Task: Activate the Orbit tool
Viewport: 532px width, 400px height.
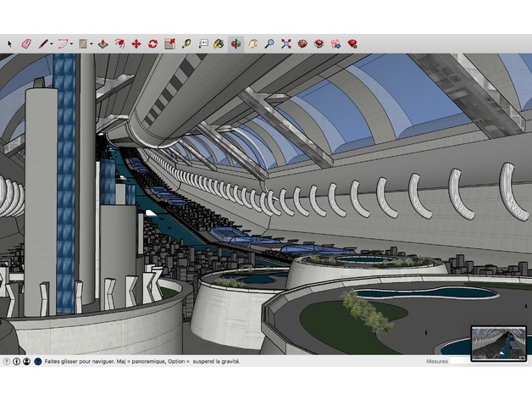Action: coord(236,43)
